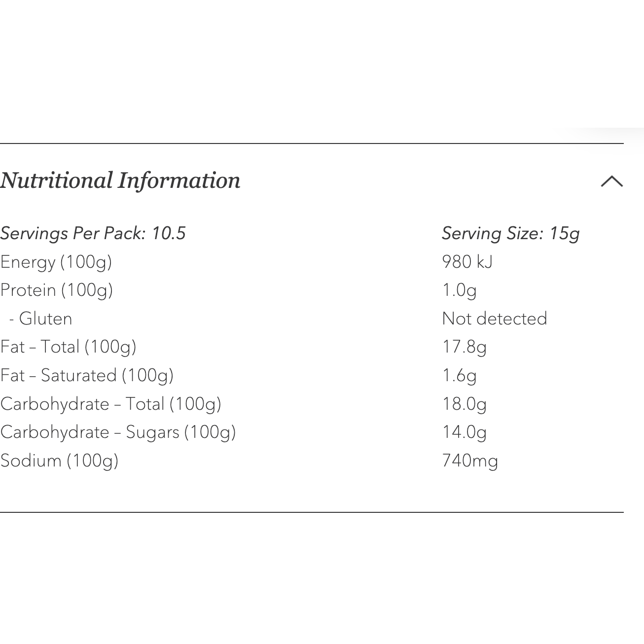This screenshot has width=644, height=644.
Task: Select the Servings Per Pack: 10.5 text
Action: coord(93,233)
